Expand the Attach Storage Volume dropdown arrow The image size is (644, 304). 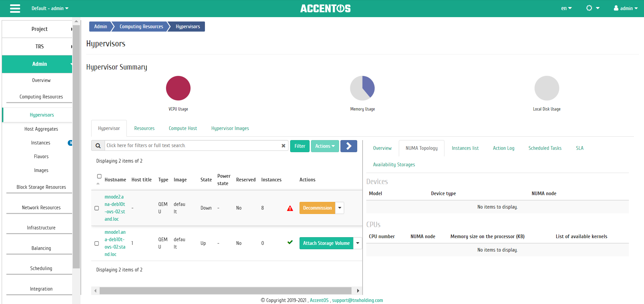(358, 243)
